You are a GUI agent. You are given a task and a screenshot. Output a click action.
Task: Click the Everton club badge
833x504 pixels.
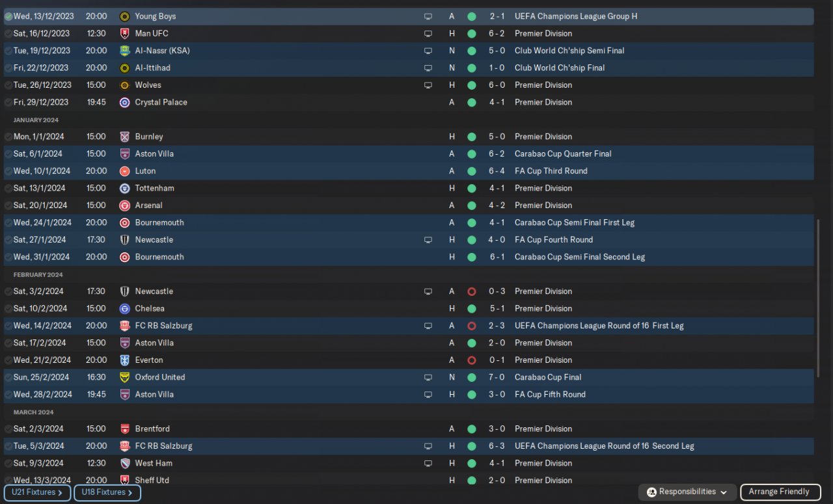[125, 360]
